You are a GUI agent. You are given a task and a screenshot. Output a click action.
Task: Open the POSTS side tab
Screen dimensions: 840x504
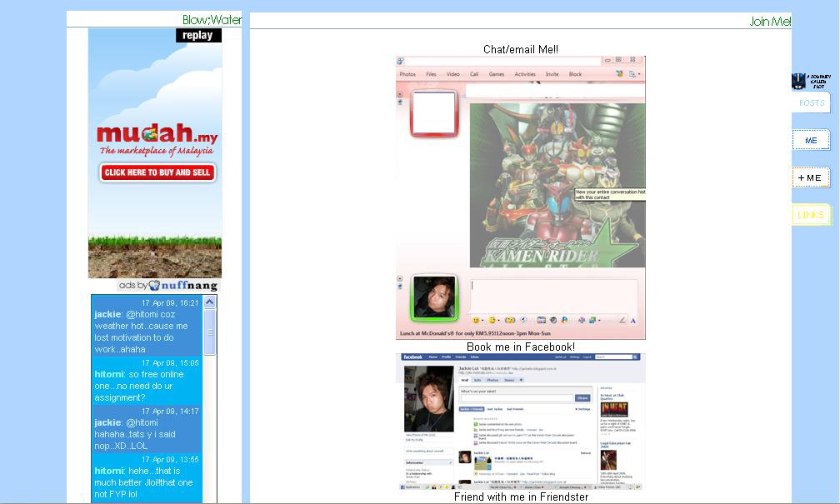(x=811, y=102)
